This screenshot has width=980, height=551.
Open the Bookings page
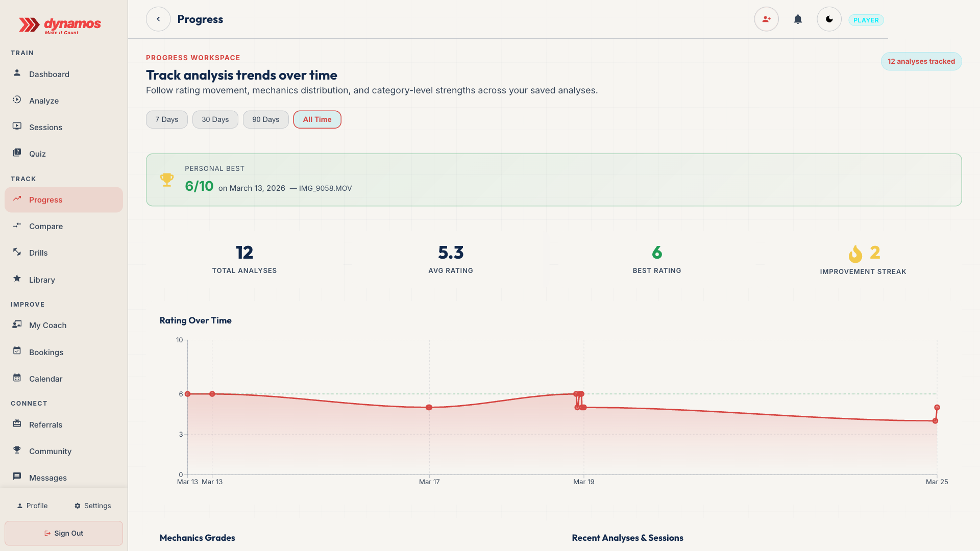coord(64,352)
